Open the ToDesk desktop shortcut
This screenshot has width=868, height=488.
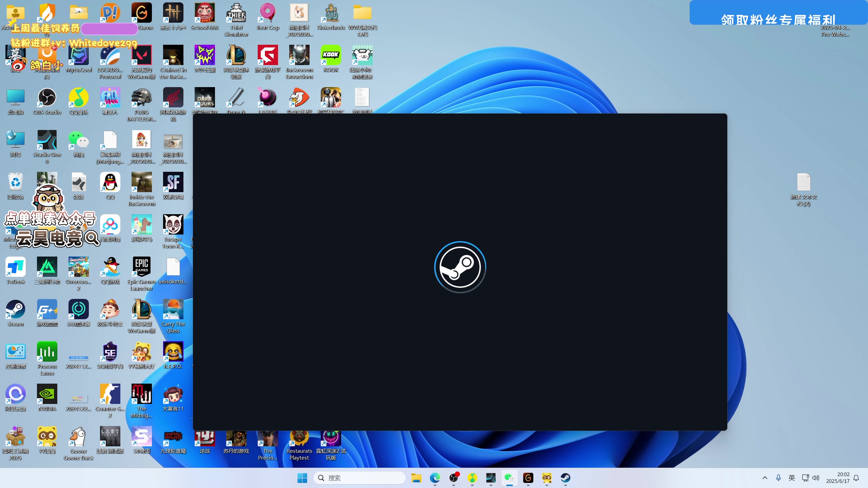pos(16,270)
